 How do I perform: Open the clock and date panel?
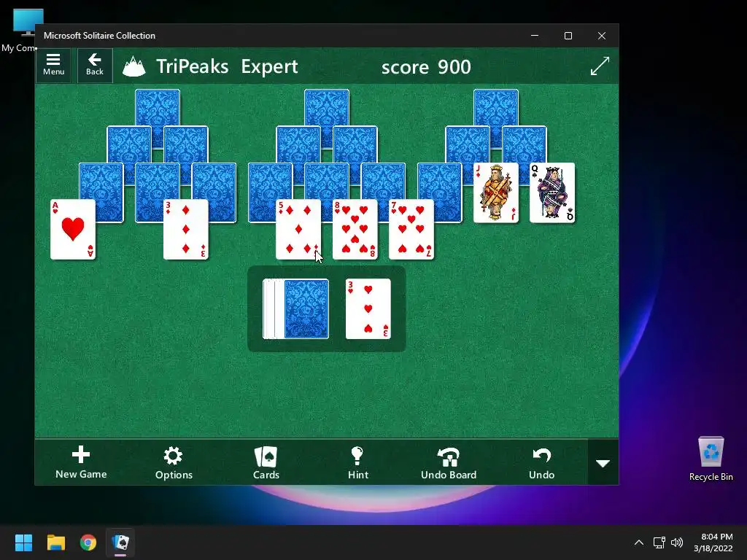click(x=713, y=542)
